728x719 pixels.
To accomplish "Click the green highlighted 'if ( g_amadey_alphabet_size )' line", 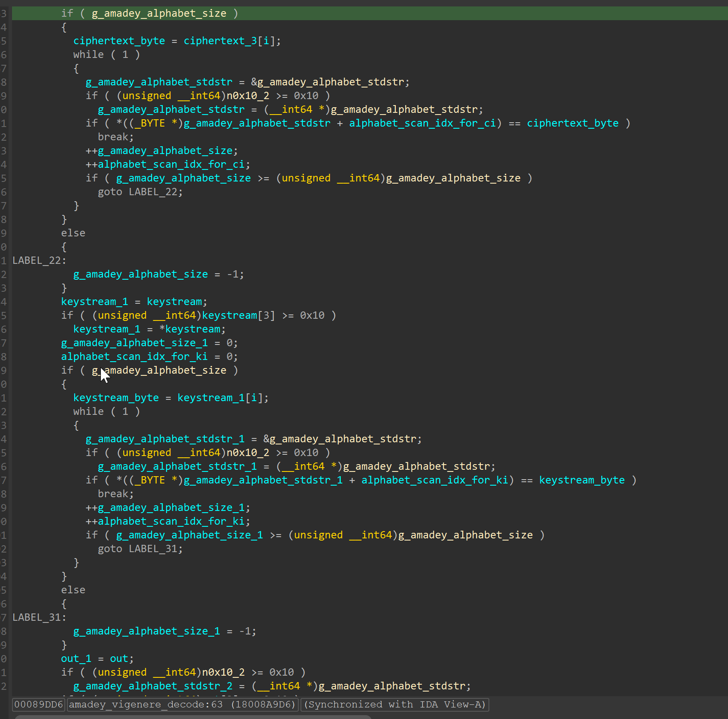I will (370, 13).
